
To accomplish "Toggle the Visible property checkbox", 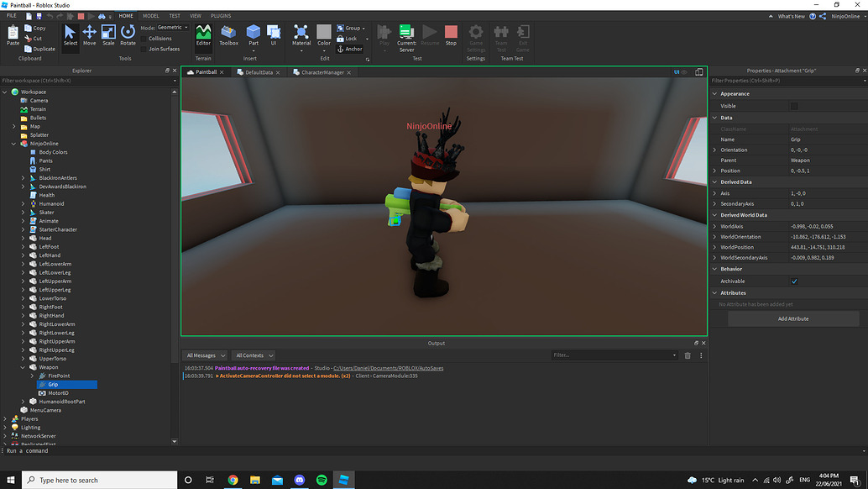I will (794, 106).
